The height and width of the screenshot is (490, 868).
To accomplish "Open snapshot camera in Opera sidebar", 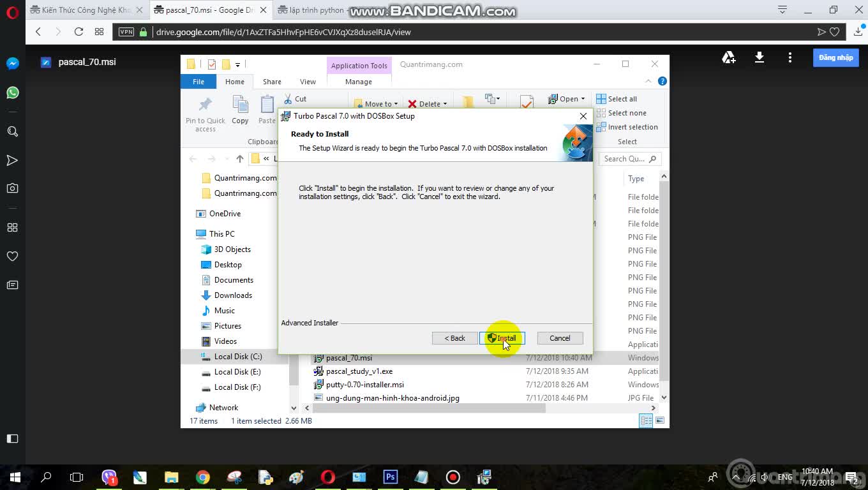I will (x=12, y=188).
